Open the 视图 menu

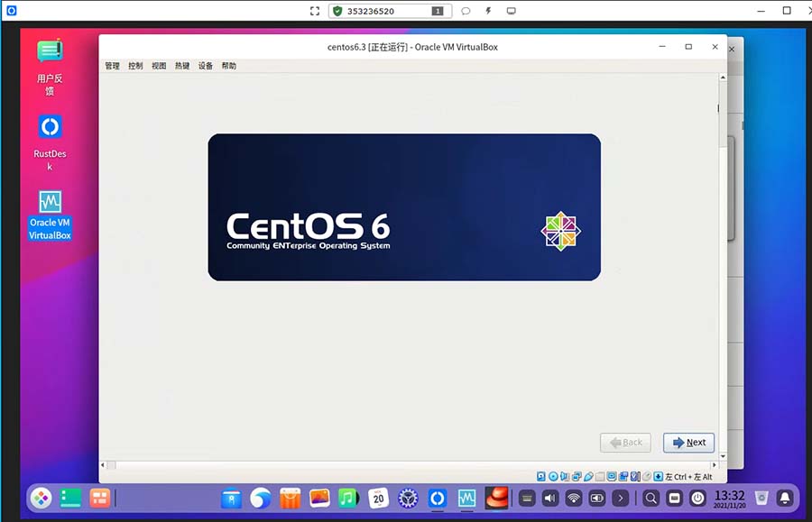[159, 66]
